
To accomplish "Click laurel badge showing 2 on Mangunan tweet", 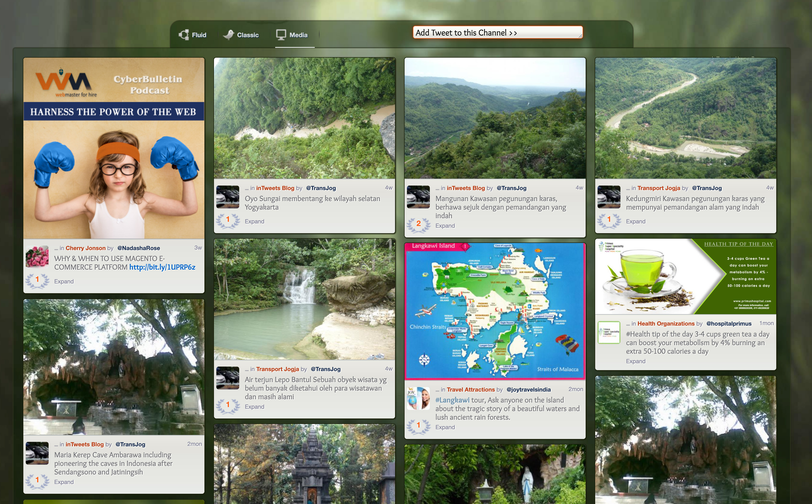I will [x=418, y=224].
